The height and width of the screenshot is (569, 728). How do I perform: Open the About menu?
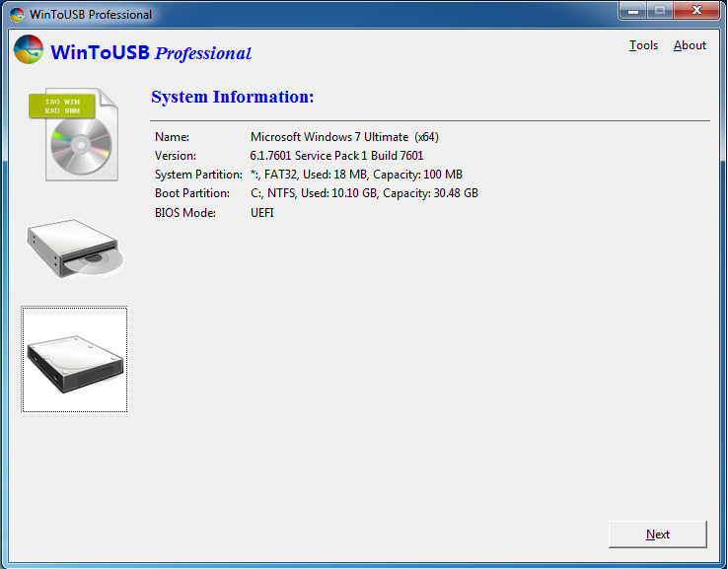tap(690, 45)
